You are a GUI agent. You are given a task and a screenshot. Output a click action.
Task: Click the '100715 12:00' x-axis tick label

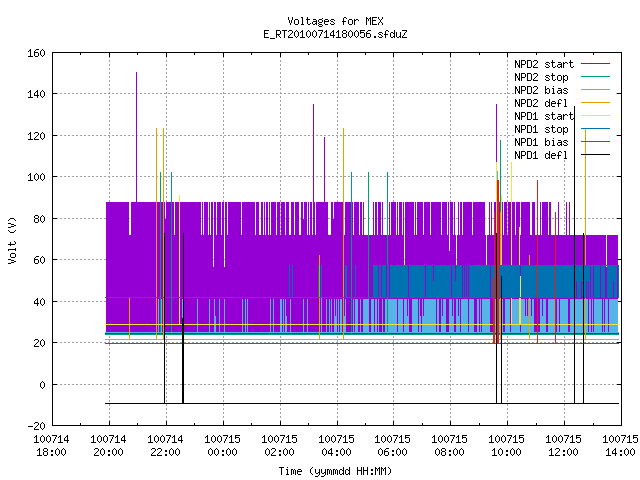564,446
